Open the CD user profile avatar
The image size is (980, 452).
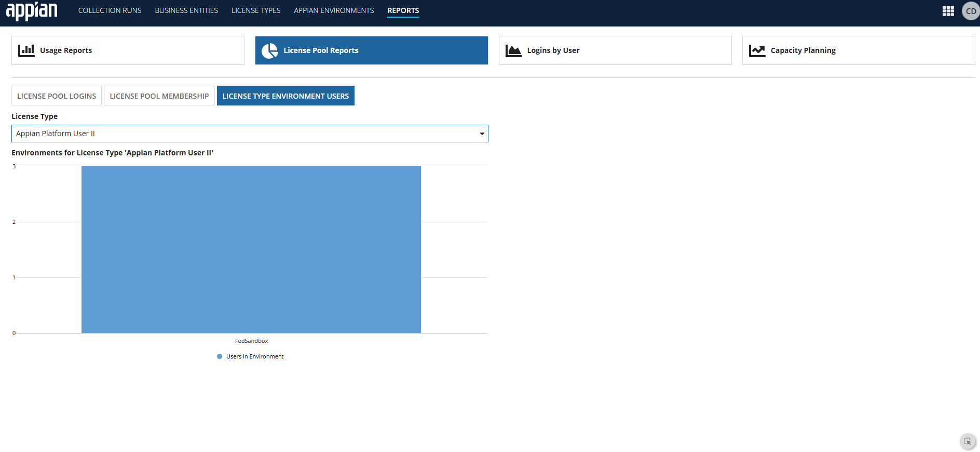pyautogui.click(x=970, y=11)
